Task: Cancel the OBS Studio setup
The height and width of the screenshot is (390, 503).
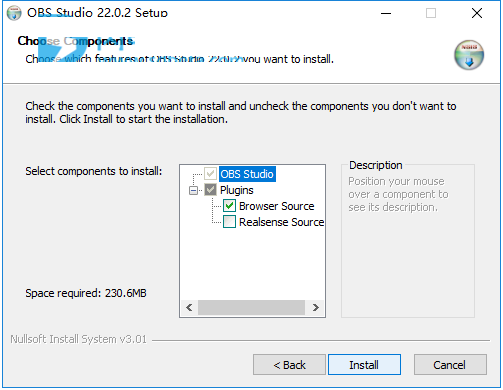Action: [450, 365]
